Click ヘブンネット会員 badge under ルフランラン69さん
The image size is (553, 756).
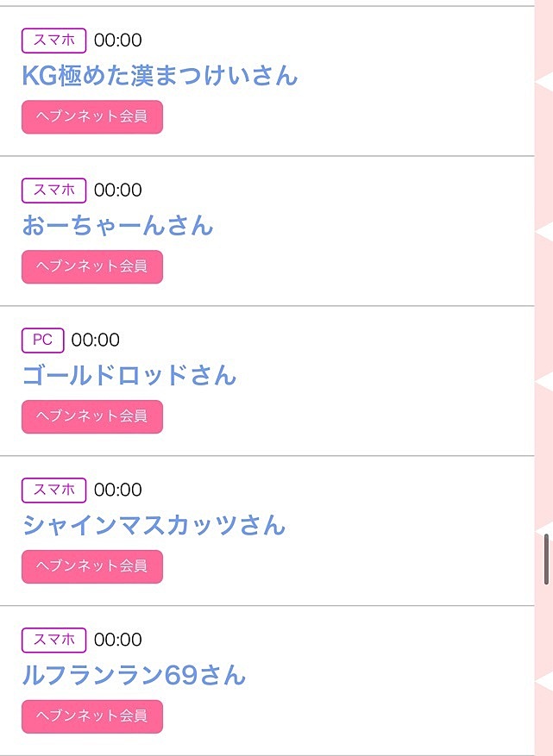click(92, 716)
